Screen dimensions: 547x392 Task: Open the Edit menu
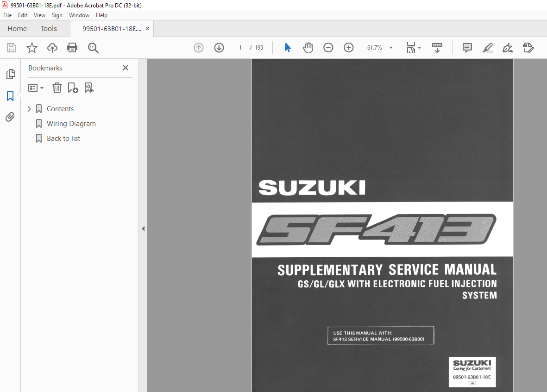click(x=23, y=15)
